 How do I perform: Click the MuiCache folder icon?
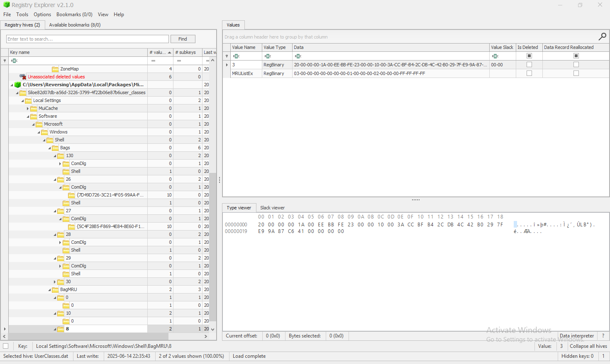click(x=34, y=108)
